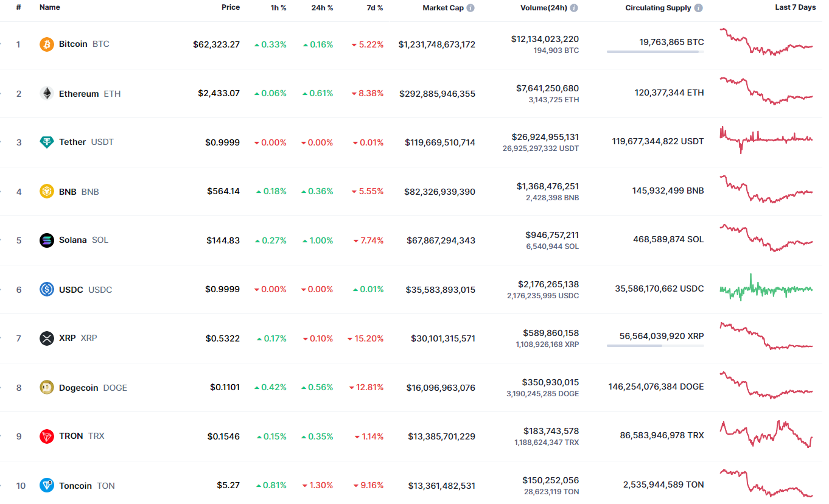829x504 pixels.
Task: Sort by the Circulating Supply column header
Action: (x=658, y=8)
